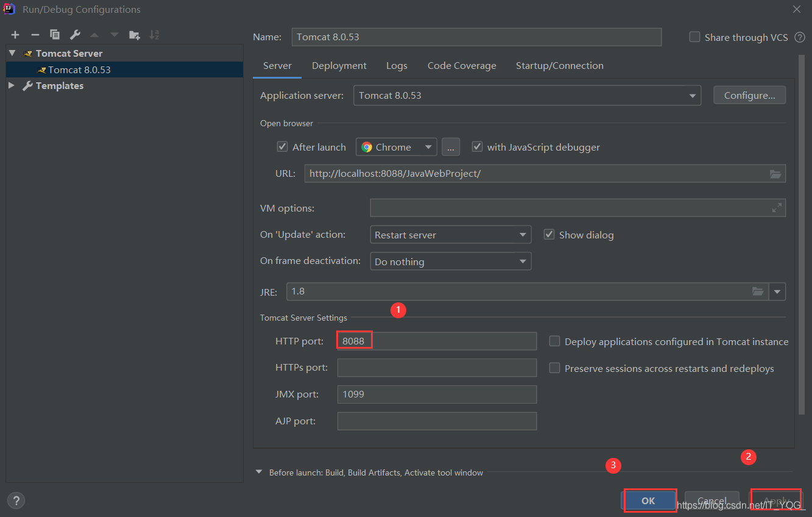Click the Chrome browser icon in the dropdown
Viewport: 812px width, 517px height.
point(367,147)
